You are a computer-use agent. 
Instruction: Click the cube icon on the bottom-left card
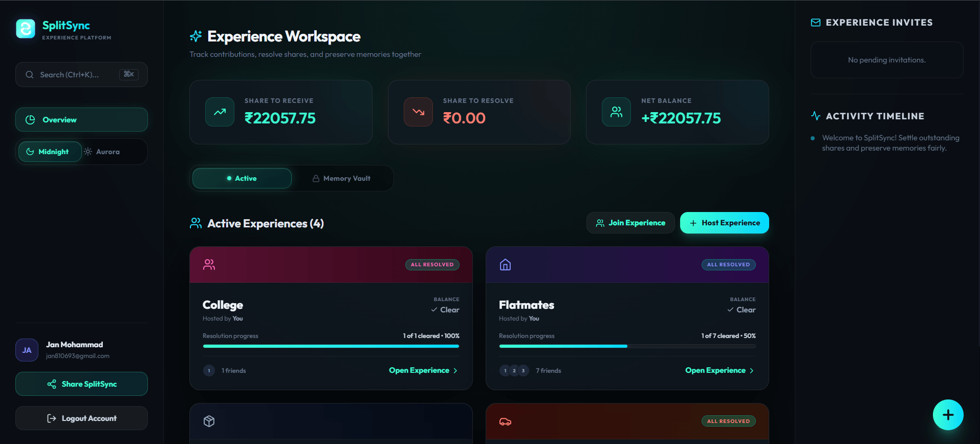pos(209,421)
